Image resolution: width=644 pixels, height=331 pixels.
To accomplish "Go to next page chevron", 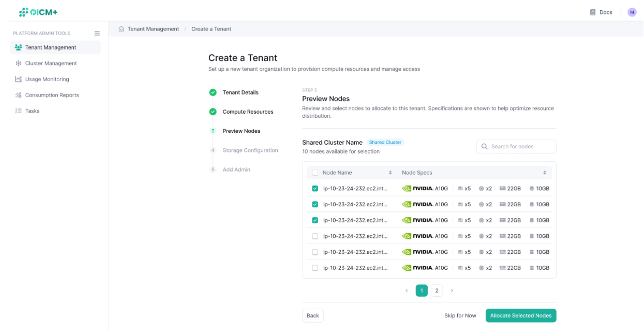I will pos(452,291).
